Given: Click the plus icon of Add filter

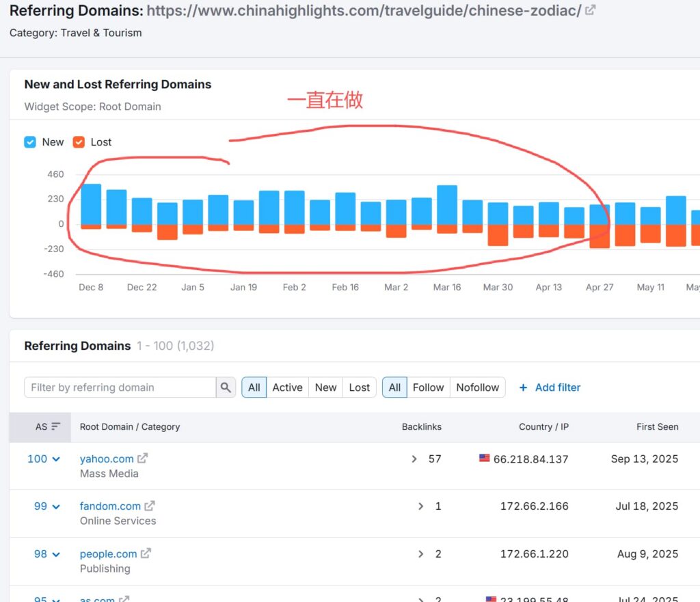Looking at the screenshot, I should tap(523, 387).
